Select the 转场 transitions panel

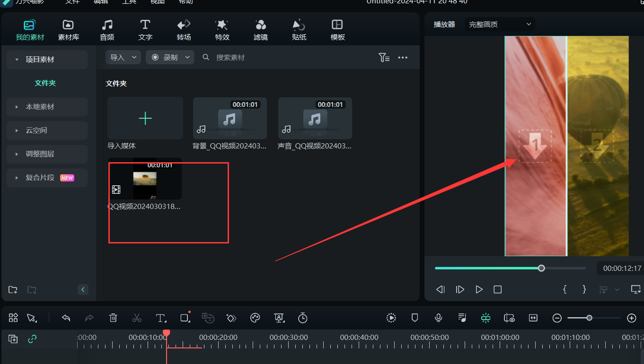tap(184, 29)
